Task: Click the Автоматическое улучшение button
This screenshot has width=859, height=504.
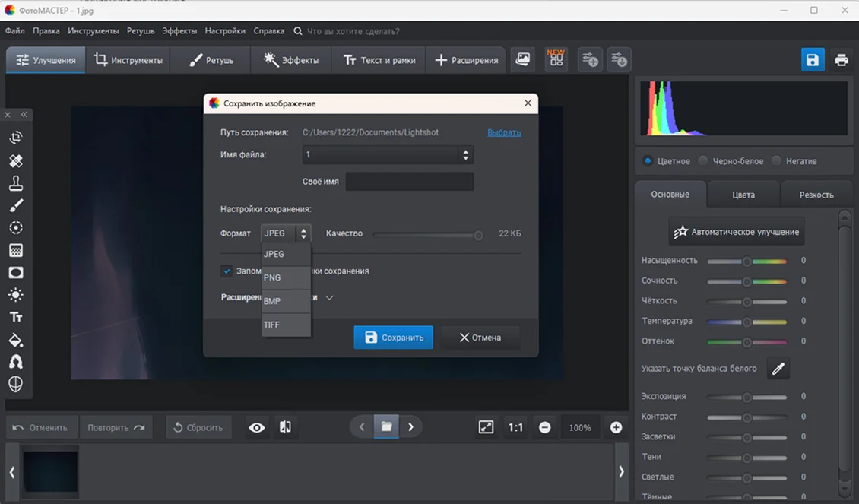Action: tap(737, 232)
